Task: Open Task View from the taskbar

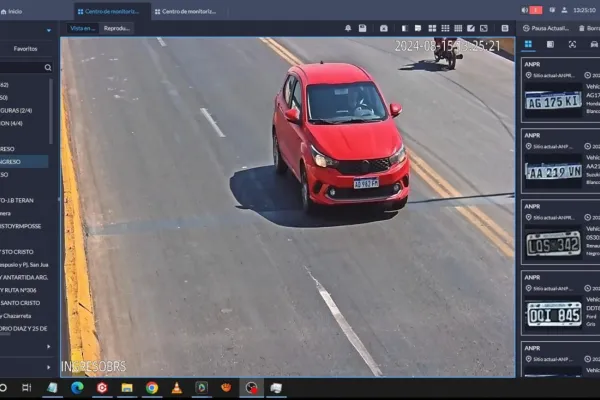Action: (x=26, y=388)
